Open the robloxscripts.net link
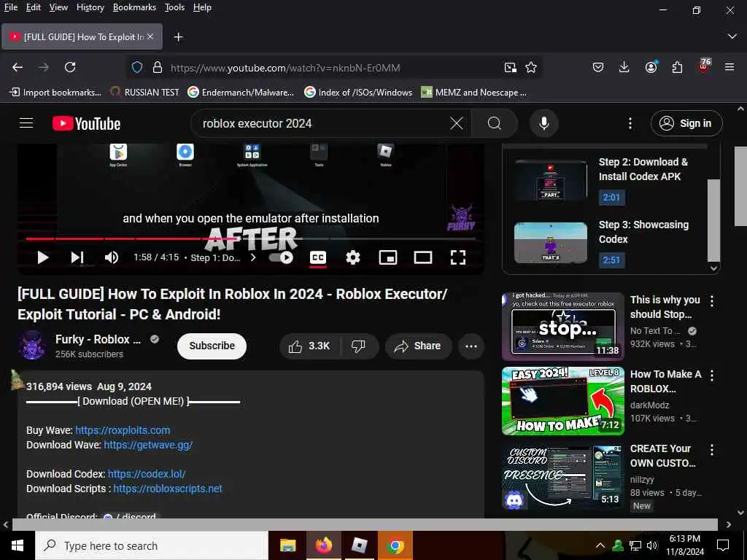Viewport: 747px width, 560px height. tap(168, 489)
